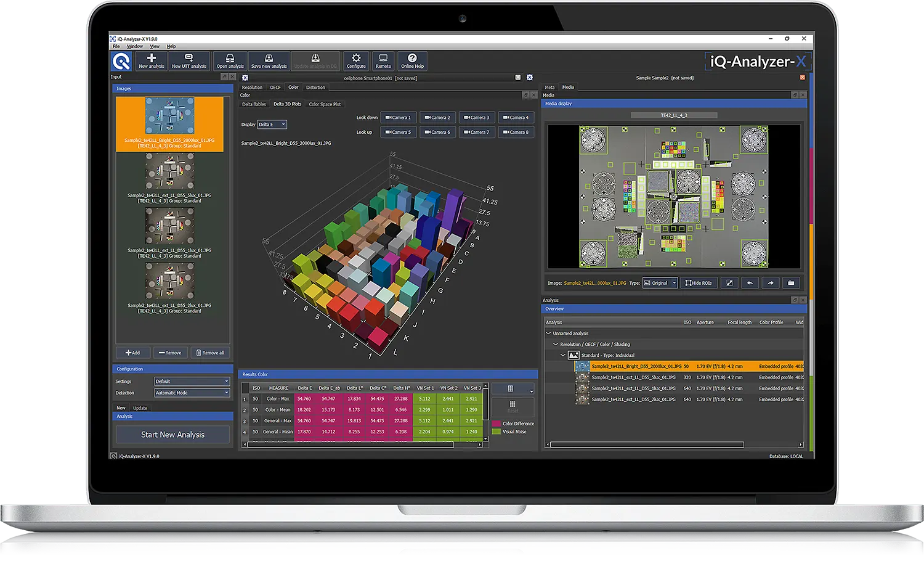
Task: Open the image Type Original dropdown
Action: point(660,283)
